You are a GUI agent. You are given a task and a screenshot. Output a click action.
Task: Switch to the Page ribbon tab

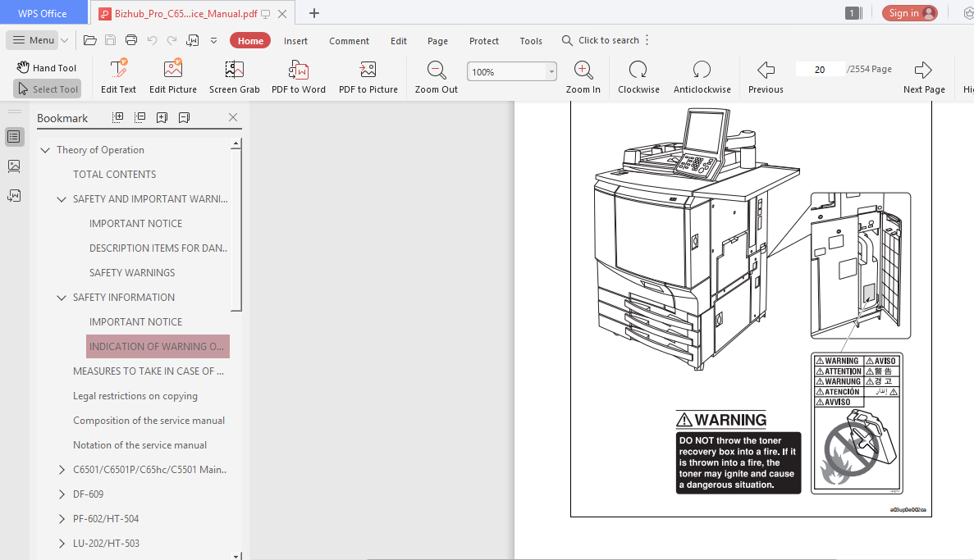click(x=437, y=41)
